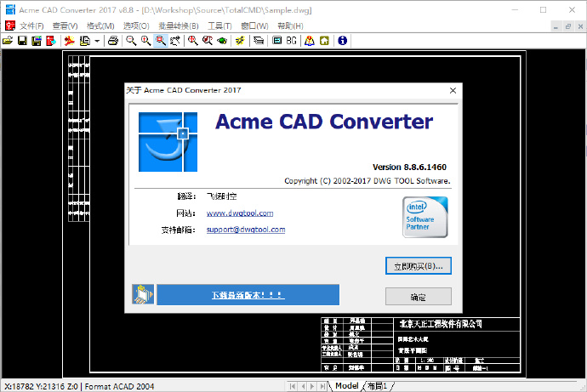The image size is (587, 392).
Task: Open the 帮助(H) menu
Action: click(x=290, y=26)
